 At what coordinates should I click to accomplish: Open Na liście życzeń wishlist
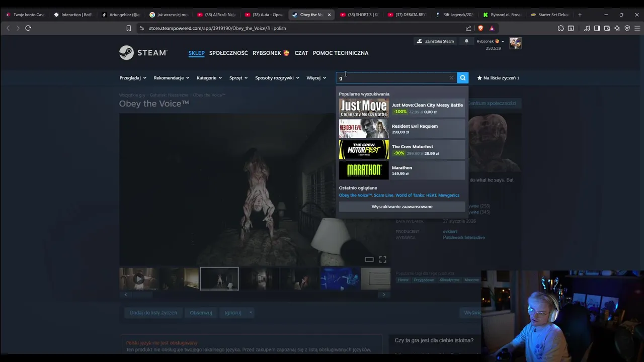498,78
